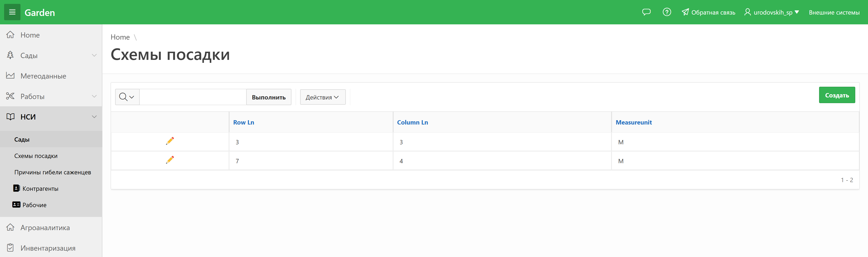Open the Действия actions menu

tap(322, 97)
